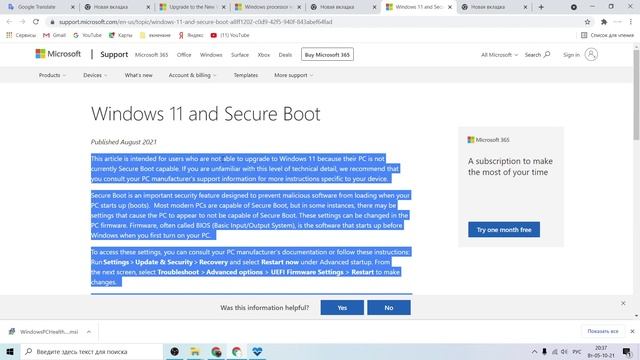Expand the Products dropdown
Viewport: 640px width, 360px height.
pos(52,75)
